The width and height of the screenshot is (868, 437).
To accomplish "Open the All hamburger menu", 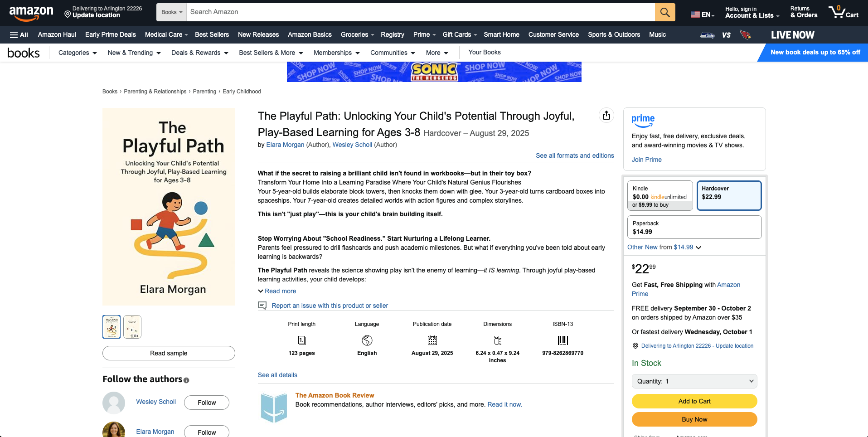I will (19, 35).
